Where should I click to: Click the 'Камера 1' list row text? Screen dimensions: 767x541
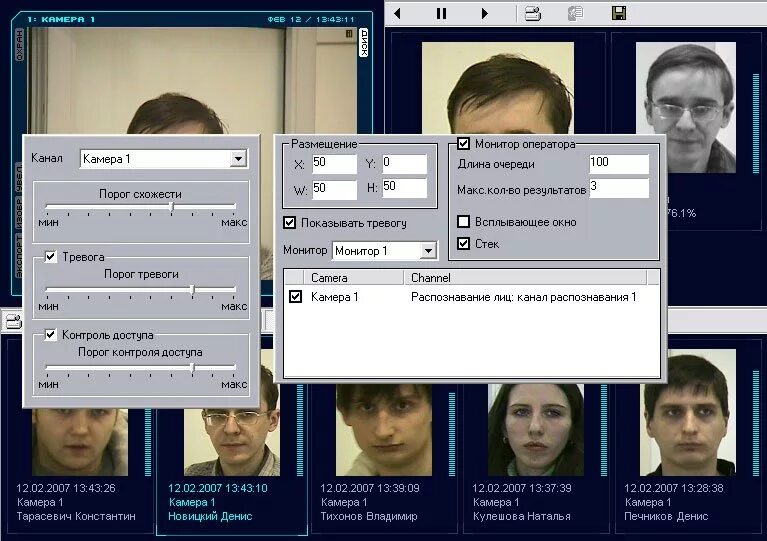pyautogui.click(x=335, y=297)
